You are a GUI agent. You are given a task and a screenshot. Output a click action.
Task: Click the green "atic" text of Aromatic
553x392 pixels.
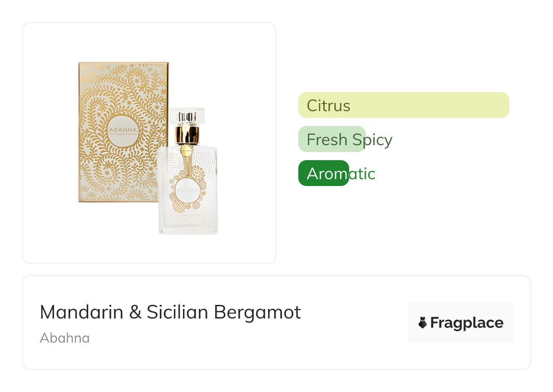[362, 174]
